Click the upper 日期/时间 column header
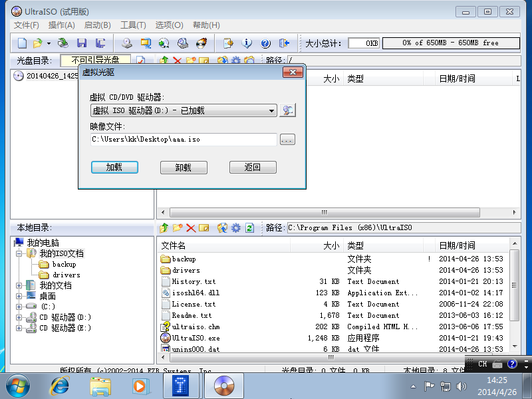532x399 pixels. tap(473, 78)
